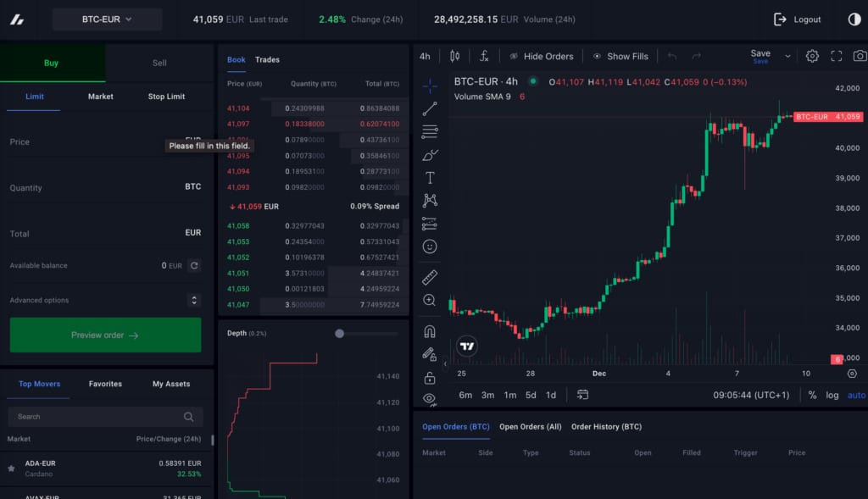Favorite ADA-EUR with the star
Image resolution: width=868 pixels, height=499 pixels.
click(11, 468)
